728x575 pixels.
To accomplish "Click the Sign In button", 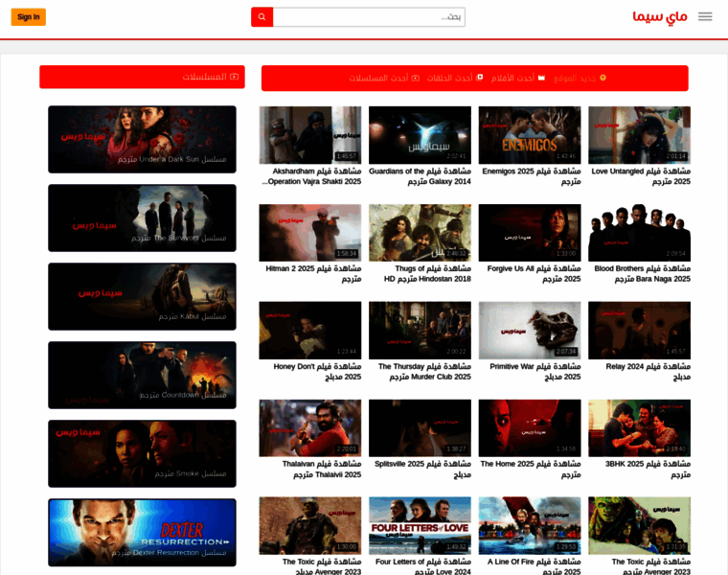I will point(29,17).
